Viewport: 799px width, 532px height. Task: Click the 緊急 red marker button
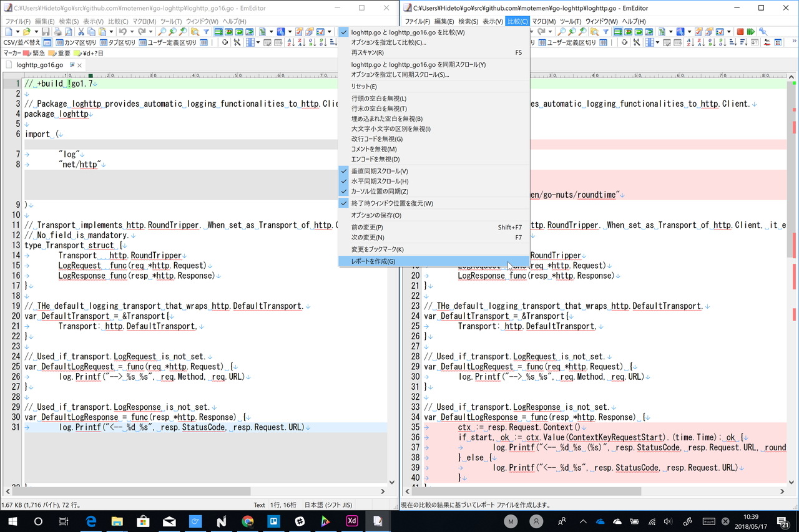(34, 53)
